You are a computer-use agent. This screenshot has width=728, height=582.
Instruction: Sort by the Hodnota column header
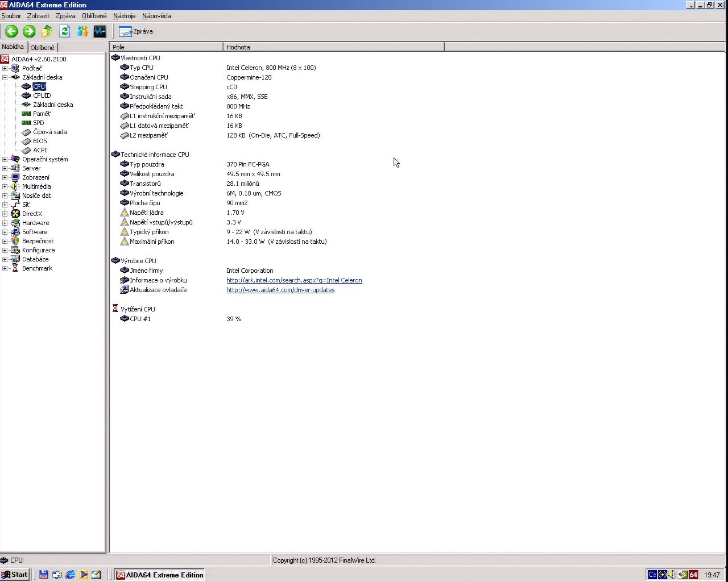point(334,47)
